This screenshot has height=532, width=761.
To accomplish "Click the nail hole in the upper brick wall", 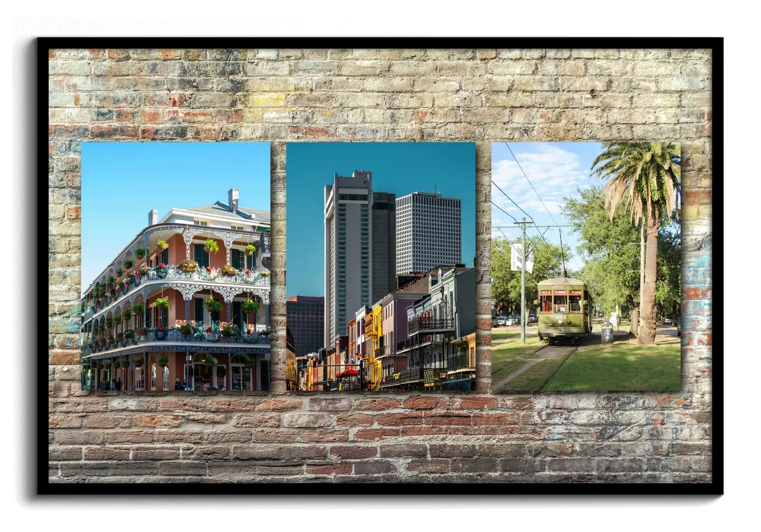I will 593,92.
